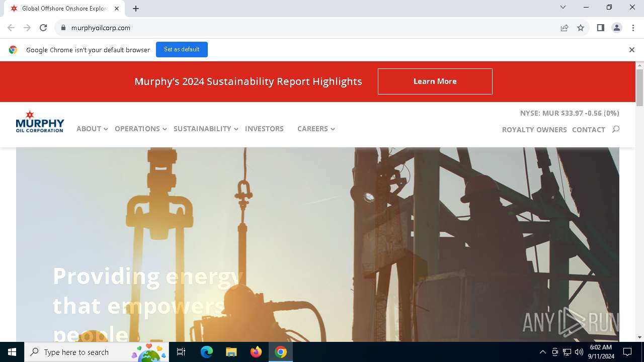644x362 pixels.
Task: Click the Type here to search box
Action: click(x=96, y=352)
